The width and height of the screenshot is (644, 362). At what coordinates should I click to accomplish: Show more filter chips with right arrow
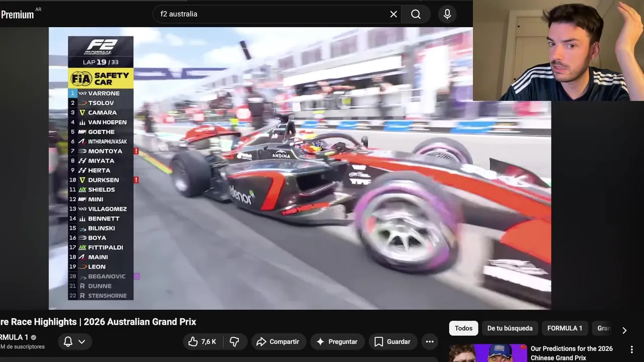(x=624, y=330)
